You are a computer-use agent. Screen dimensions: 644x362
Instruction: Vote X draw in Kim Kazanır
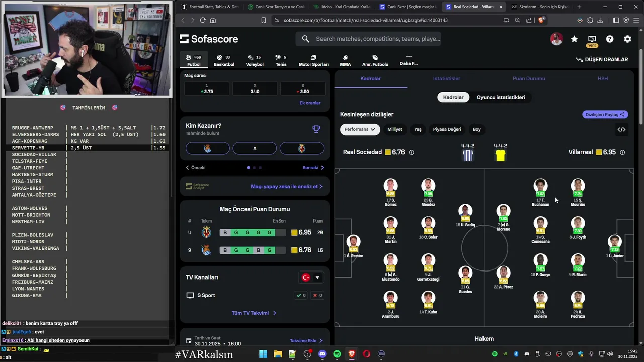[255, 148]
